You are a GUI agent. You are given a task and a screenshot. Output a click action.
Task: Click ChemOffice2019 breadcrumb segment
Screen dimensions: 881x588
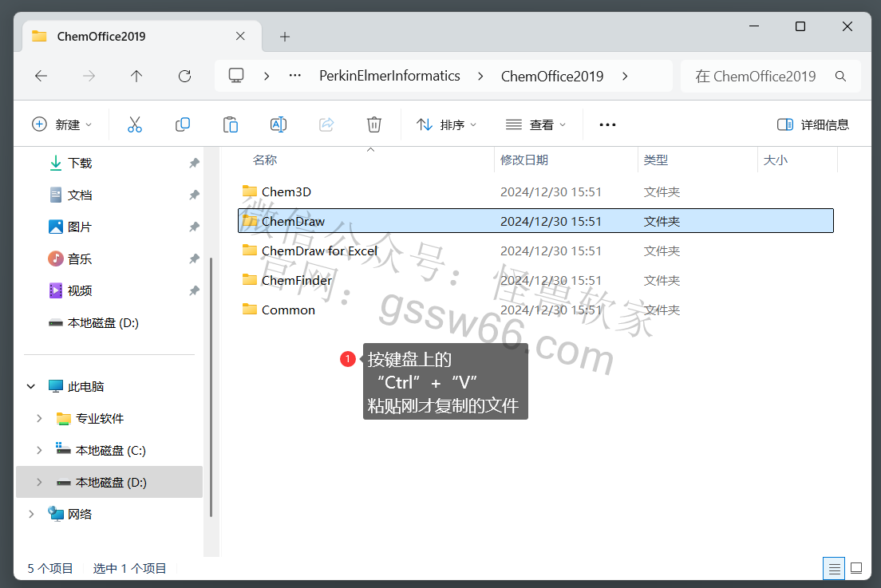click(x=552, y=76)
